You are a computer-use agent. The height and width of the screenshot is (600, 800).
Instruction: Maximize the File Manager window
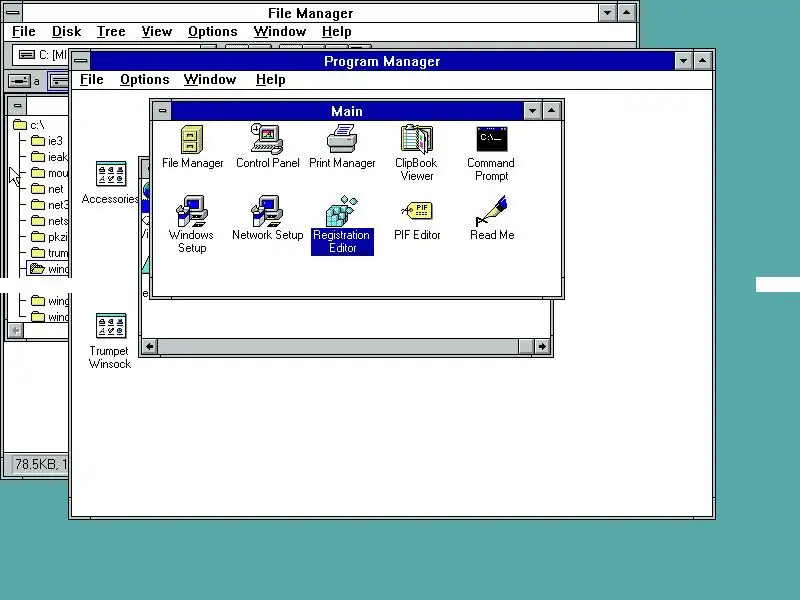point(627,12)
